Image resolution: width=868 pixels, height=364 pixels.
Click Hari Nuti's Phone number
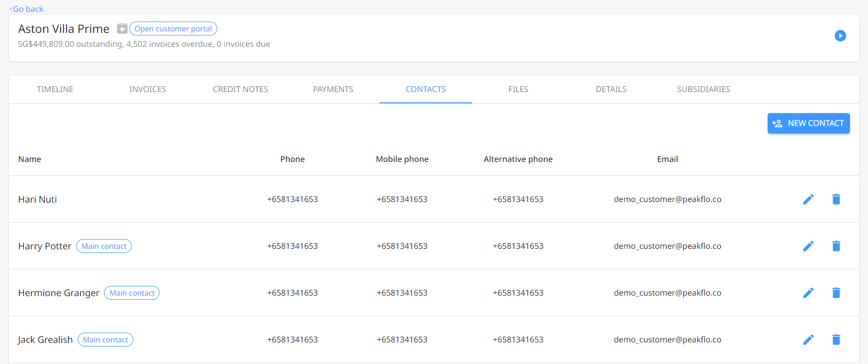[x=292, y=199]
